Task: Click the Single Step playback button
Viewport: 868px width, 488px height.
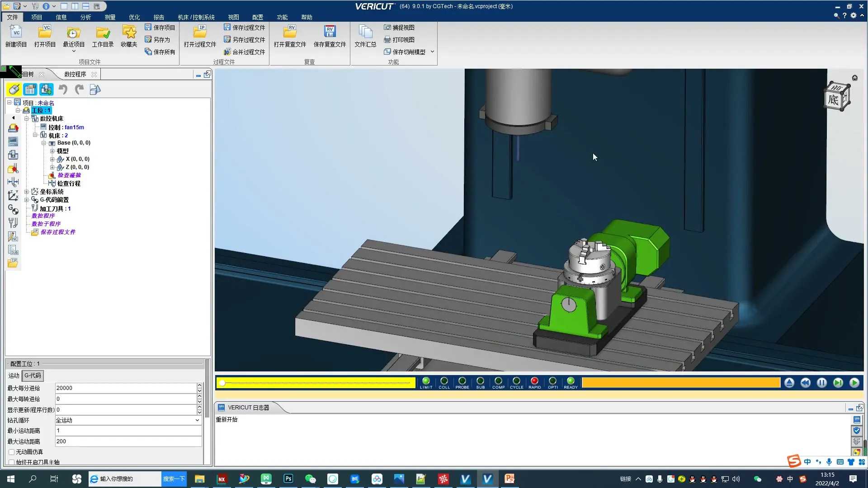Action: 838,383
